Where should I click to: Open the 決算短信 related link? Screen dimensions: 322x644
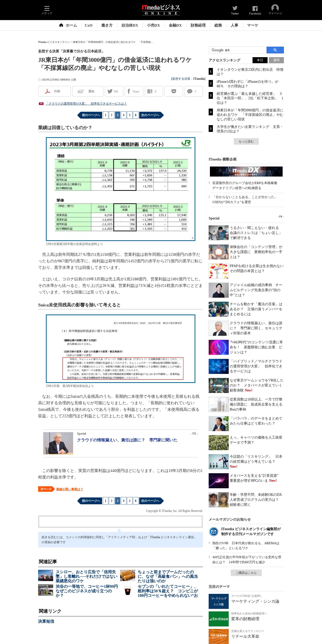[x=46, y=621]
